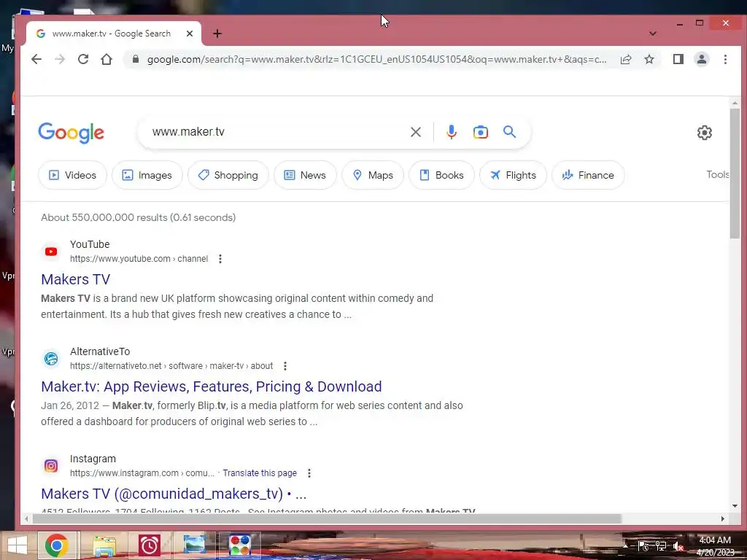
Task: Reload the Google search page
Action: (x=83, y=59)
